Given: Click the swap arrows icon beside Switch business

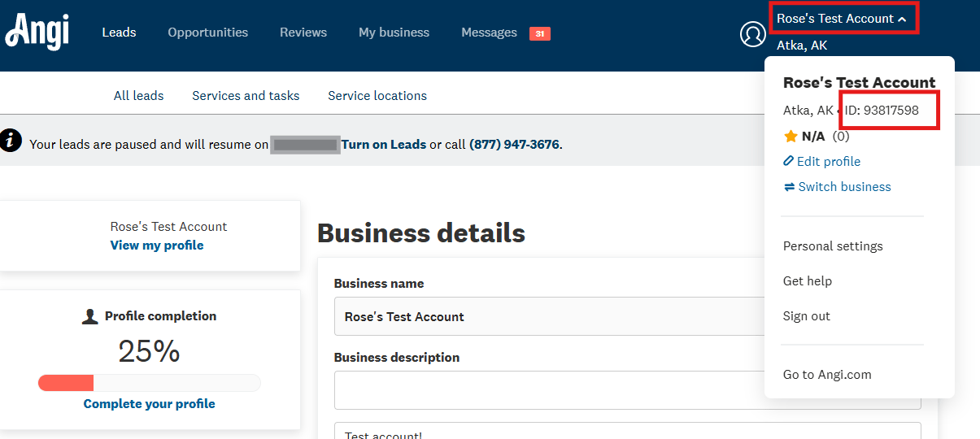Looking at the screenshot, I should pyautogui.click(x=789, y=187).
